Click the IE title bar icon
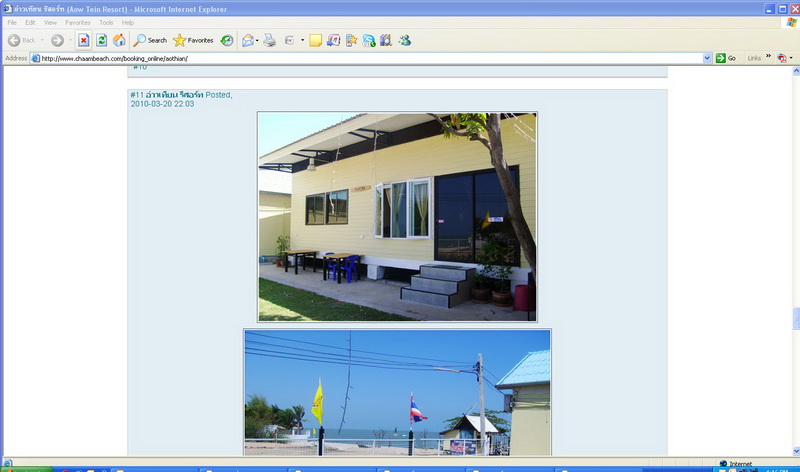Image resolution: width=800 pixels, height=472 pixels. pos(8,9)
